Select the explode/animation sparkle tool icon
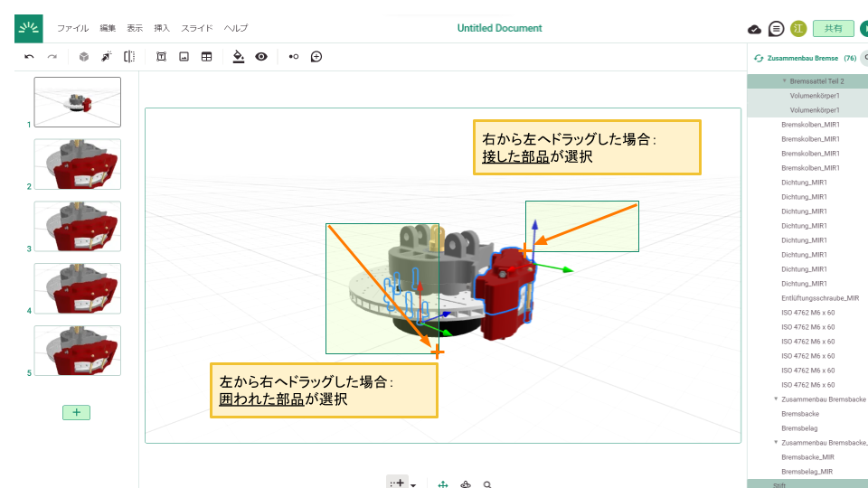 tap(107, 56)
